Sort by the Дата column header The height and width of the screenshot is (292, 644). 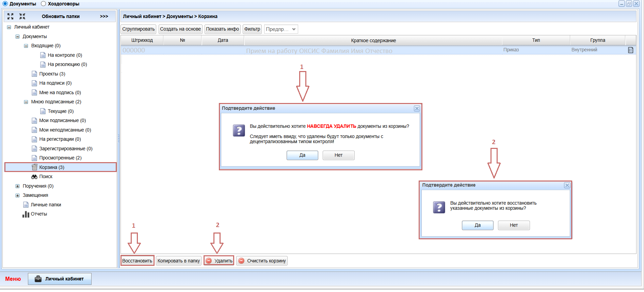tap(223, 40)
